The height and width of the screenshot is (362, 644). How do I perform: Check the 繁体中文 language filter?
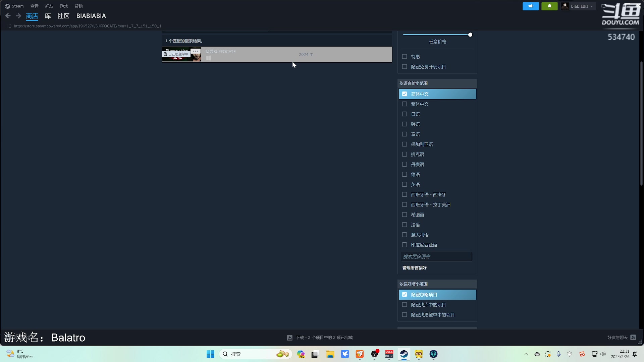[405, 104]
